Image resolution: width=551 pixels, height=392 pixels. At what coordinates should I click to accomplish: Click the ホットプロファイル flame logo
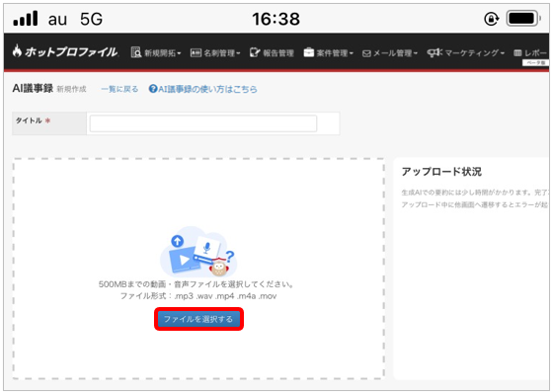[x=17, y=51]
